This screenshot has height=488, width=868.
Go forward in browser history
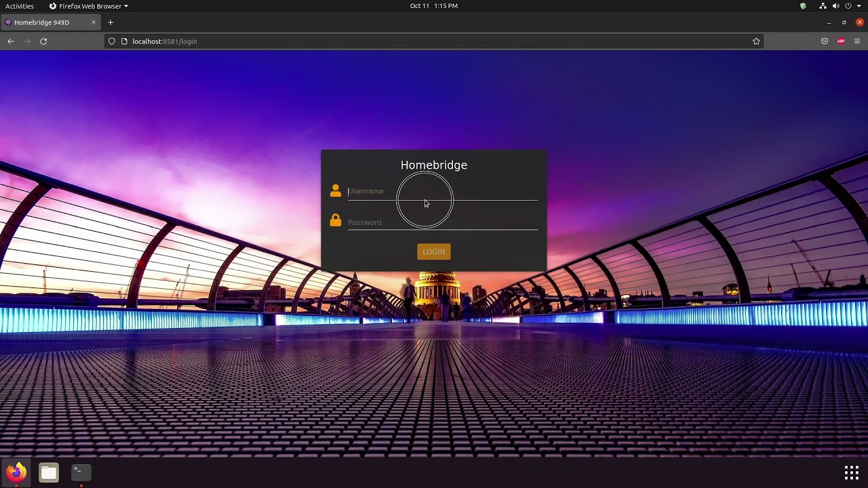click(x=27, y=41)
